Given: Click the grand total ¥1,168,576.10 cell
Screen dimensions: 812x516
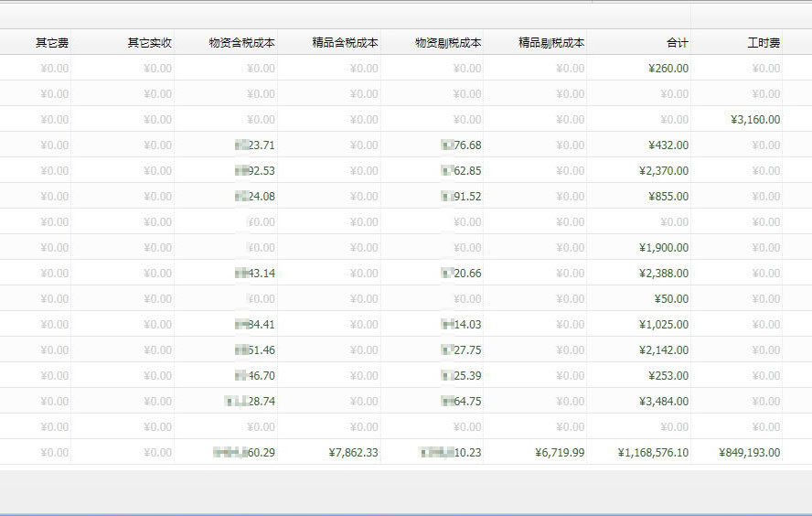Looking at the screenshot, I should coord(653,452).
